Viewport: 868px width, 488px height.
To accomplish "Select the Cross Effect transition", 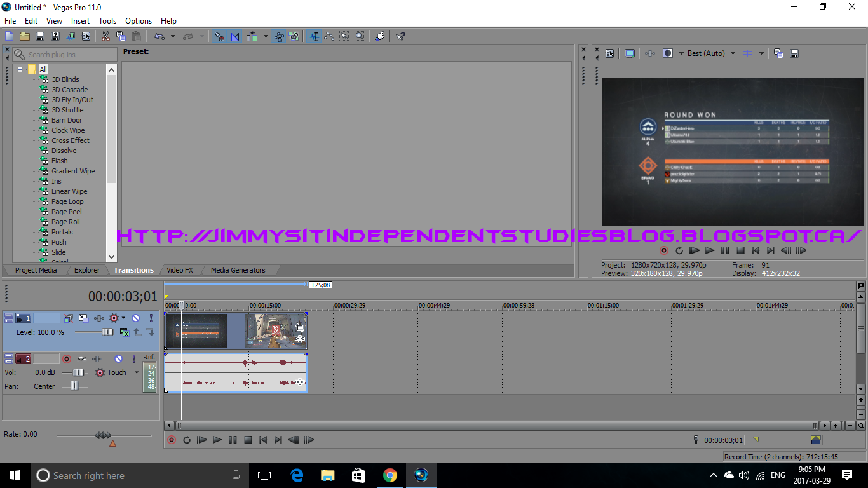I will tap(71, 140).
